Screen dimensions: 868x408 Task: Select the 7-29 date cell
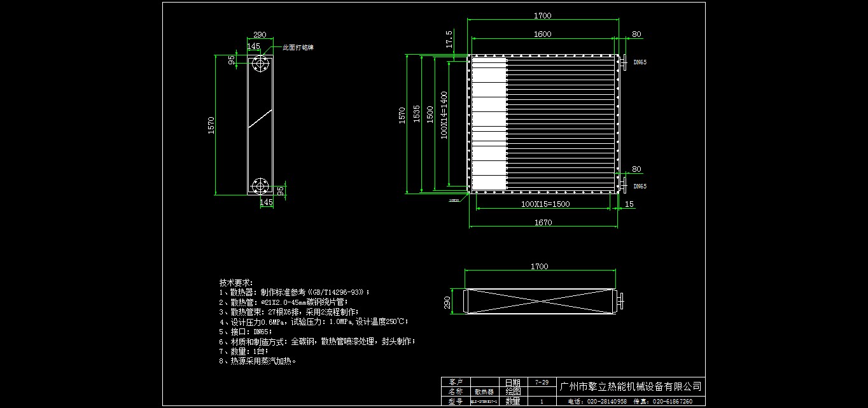tap(542, 383)
